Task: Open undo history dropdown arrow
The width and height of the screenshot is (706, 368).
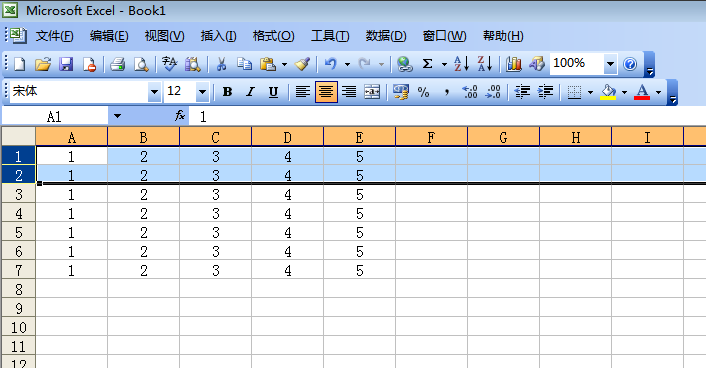Action: (347, 64)
